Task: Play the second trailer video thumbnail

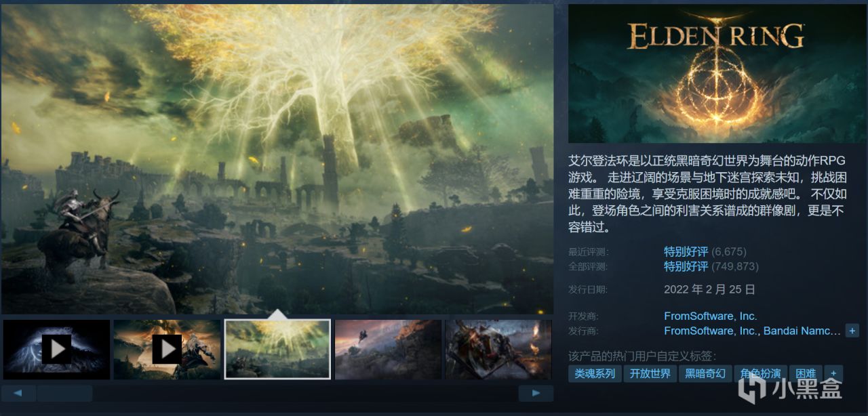Action: coord(167,350)
